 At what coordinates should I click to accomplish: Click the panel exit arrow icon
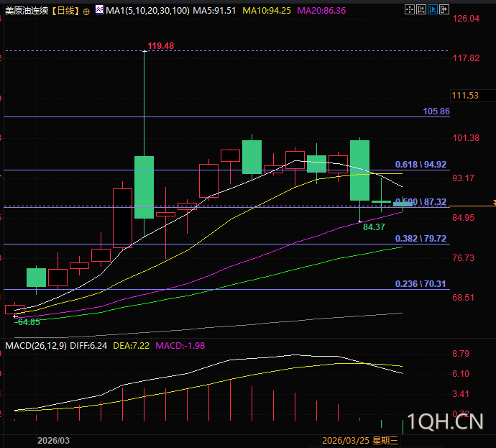click(x=444, y=10)
